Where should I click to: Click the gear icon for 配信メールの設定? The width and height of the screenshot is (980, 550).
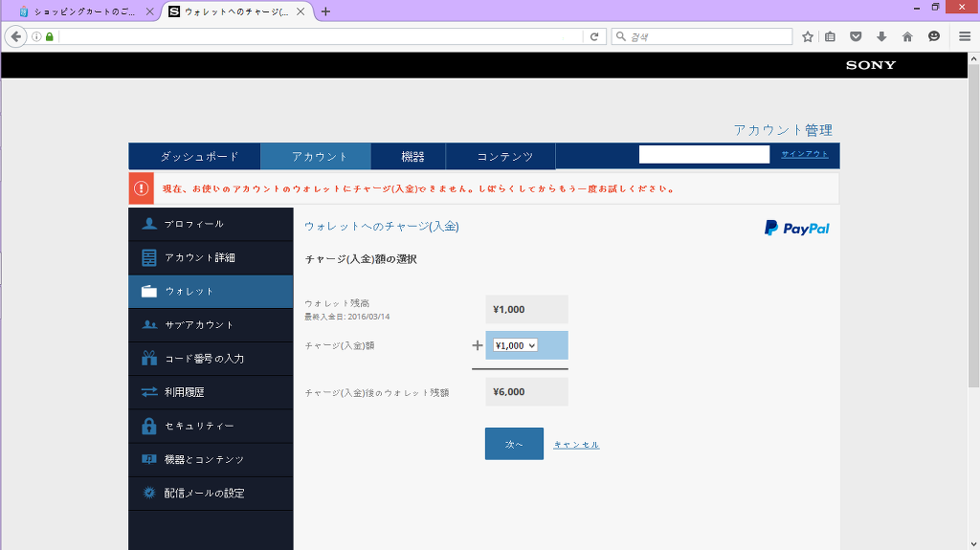pyautogui.click(x=148, y=494)
